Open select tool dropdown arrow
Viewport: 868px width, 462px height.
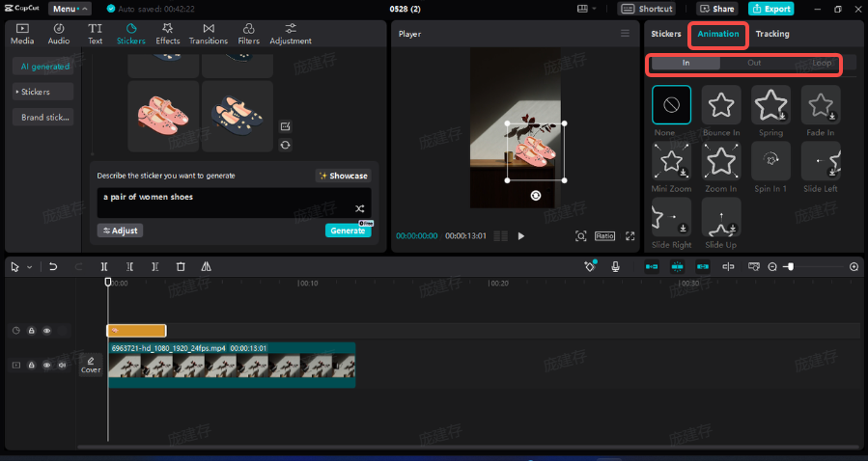point(29,267)
